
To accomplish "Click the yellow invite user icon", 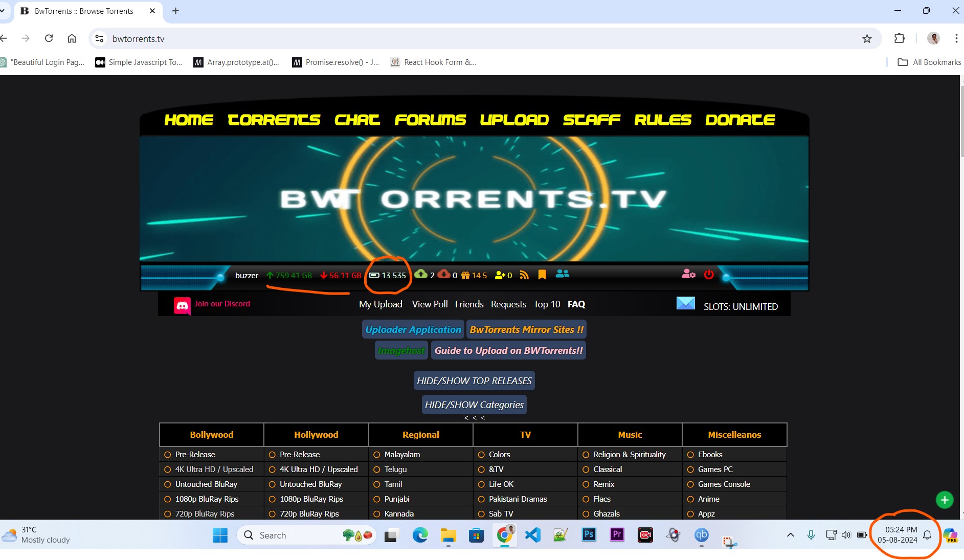I will point(500,275).
